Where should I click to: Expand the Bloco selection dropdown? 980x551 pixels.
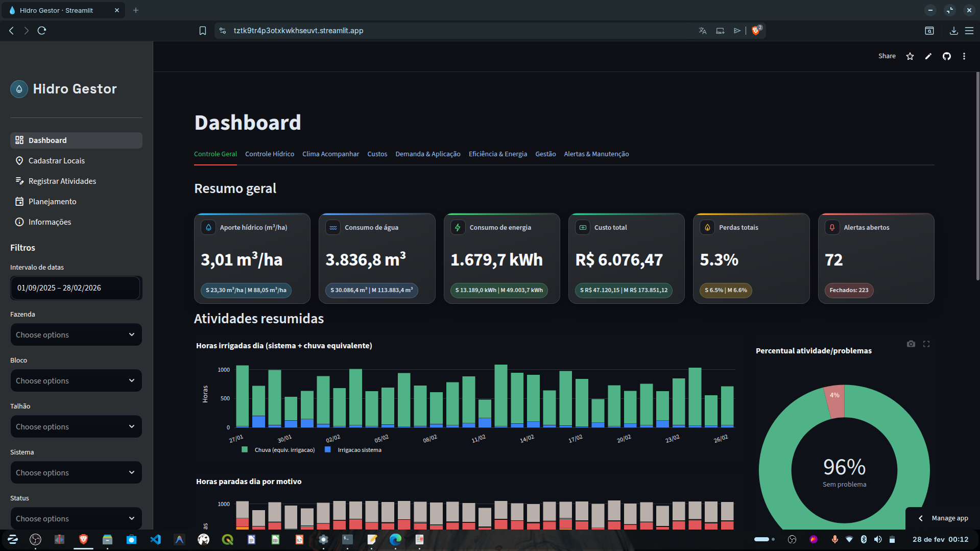(76, 380)
